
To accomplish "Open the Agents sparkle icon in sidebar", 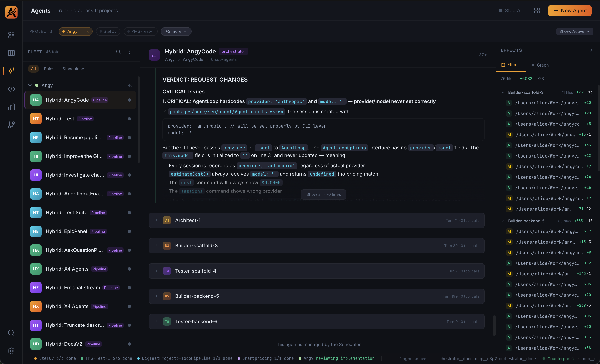I will click(11, 71).
